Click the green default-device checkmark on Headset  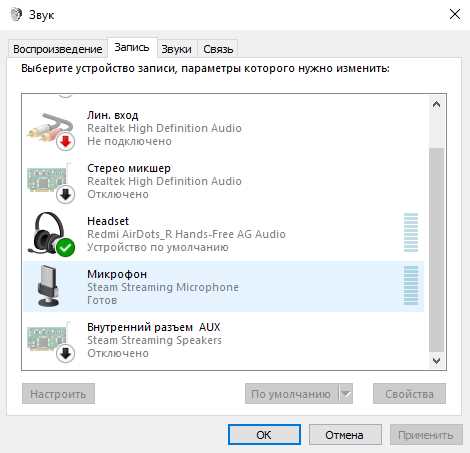click(65, 247)
